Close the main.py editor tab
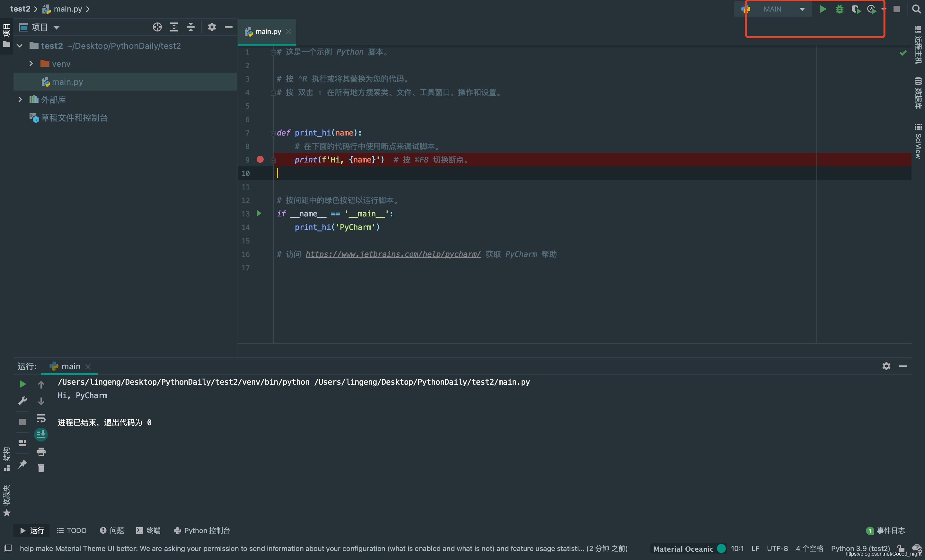925x560 pixels. (288, 31)
